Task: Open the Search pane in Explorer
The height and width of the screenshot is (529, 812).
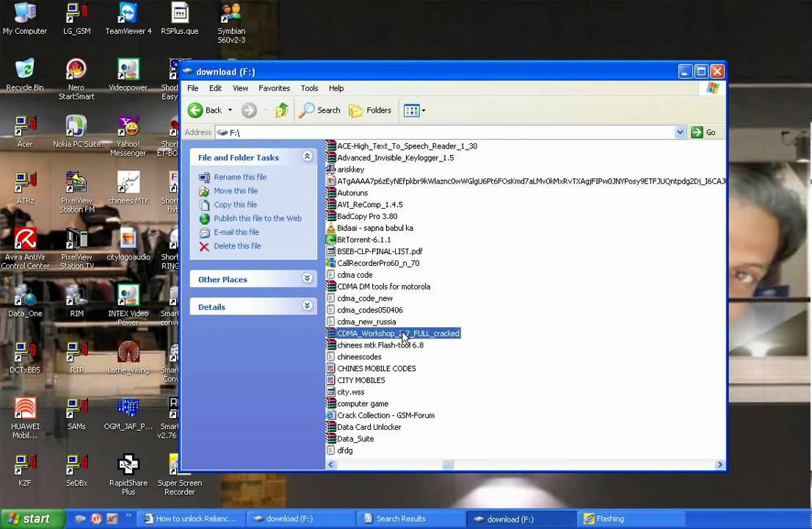Action: tap(320, 110)
